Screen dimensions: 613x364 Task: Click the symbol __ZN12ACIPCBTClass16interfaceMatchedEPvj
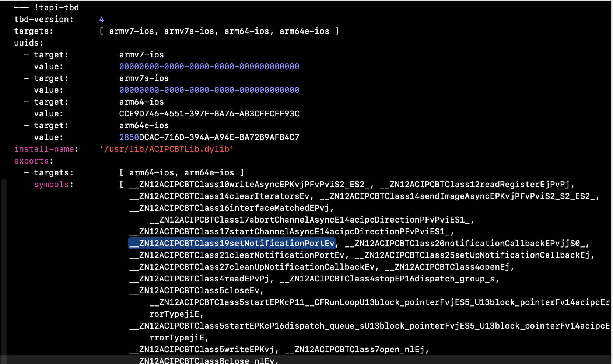[229, 208]
